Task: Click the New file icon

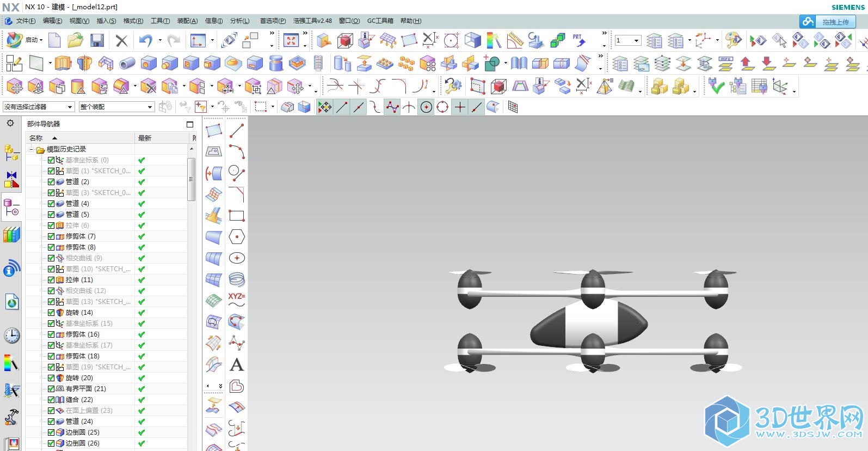Action: (x=54, y=40)
